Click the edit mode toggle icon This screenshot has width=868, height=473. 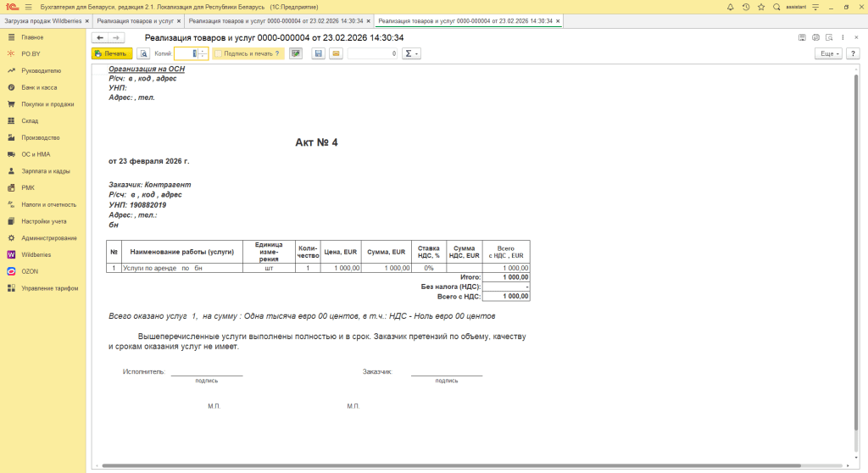click(296, 53)
